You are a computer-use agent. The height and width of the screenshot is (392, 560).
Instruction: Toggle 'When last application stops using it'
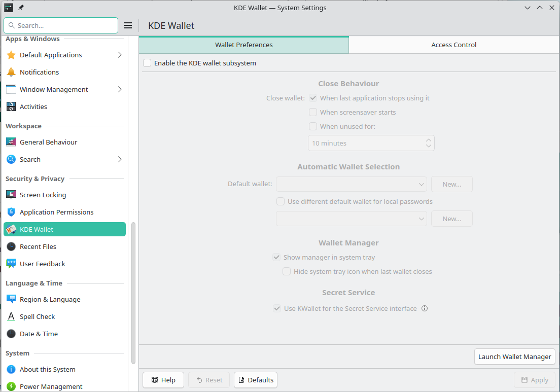coord(313,98)
